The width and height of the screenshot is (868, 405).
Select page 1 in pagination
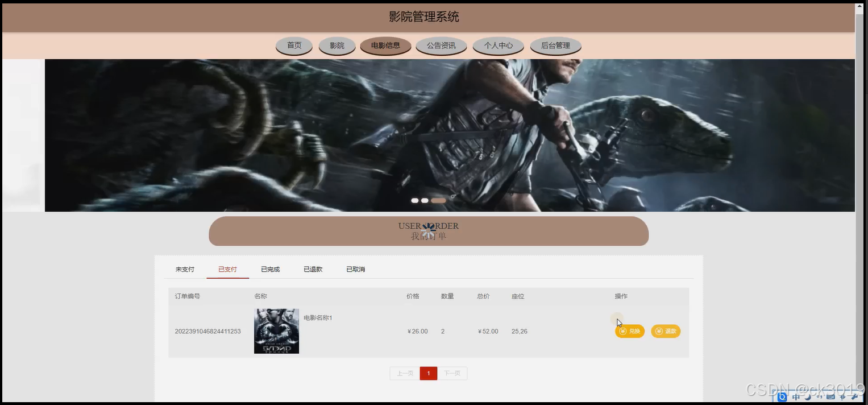click(x=429, y=373)
